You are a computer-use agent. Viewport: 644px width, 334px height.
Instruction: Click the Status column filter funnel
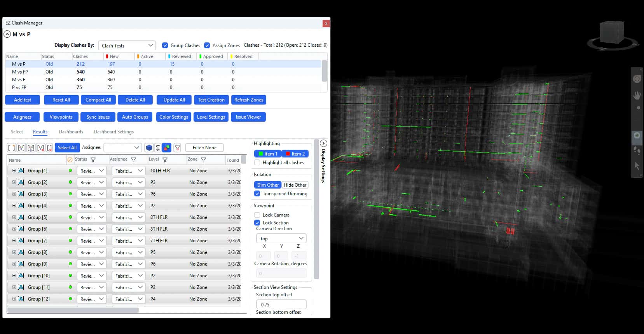(93, 160)
